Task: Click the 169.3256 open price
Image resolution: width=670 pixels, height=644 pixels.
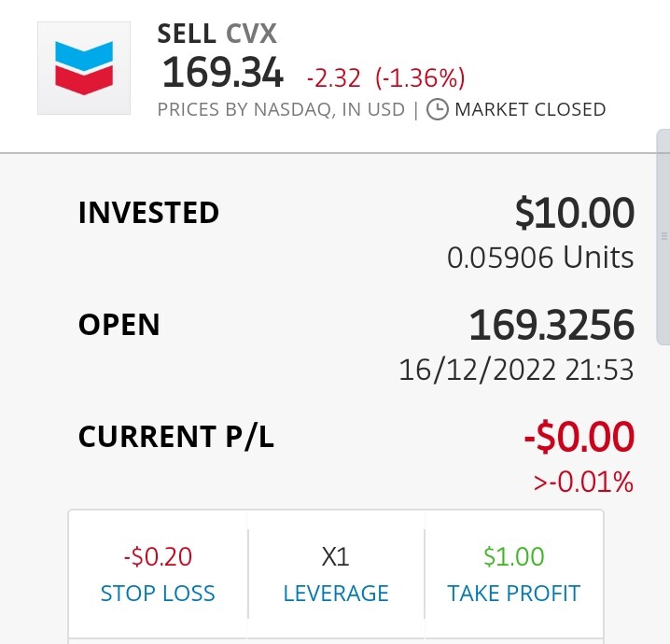Action: pos(551,325)
